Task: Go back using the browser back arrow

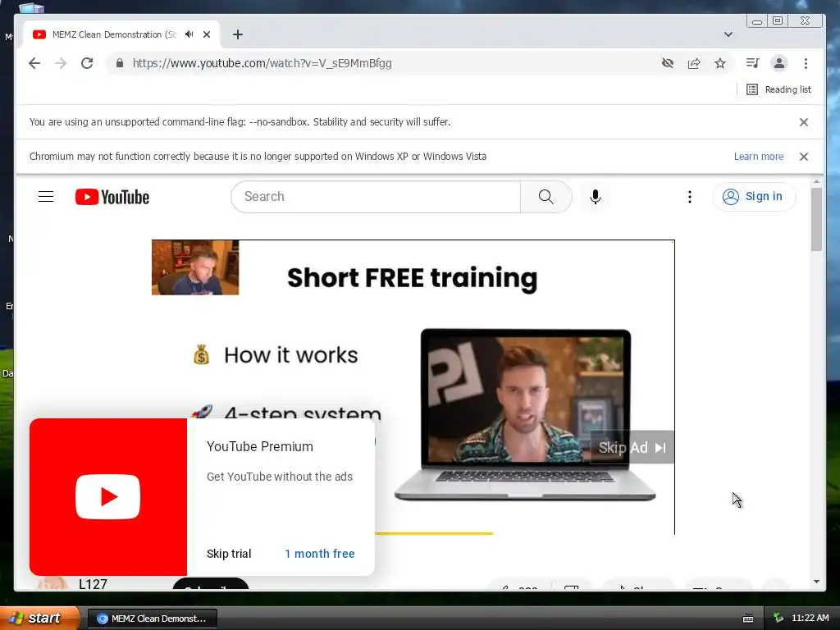Action: pos(34,63)
